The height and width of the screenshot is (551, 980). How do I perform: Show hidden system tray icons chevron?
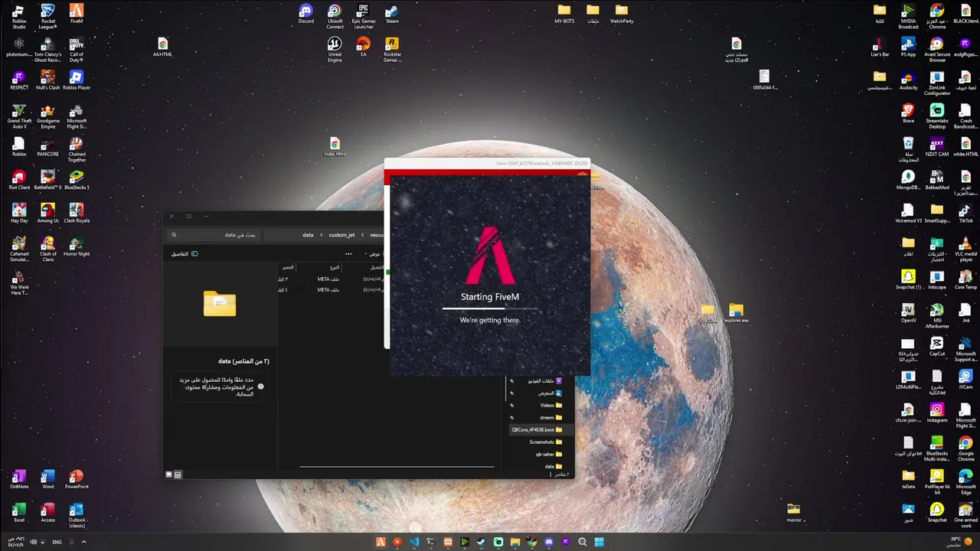(83, 542)
